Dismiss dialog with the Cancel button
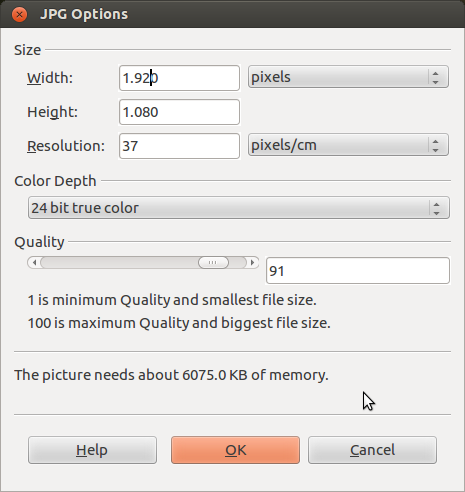465x492 pixels. pyautogui.click(x=372, y=450)
